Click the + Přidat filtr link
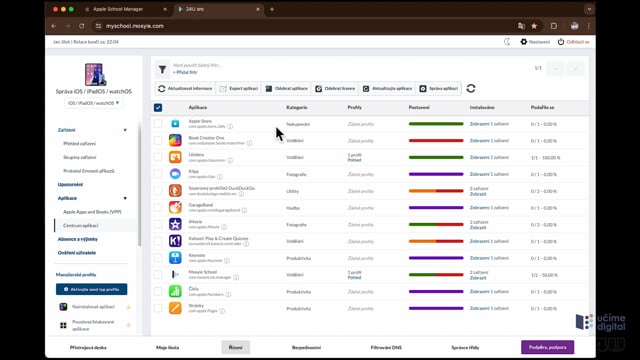640x360 pixels. (185, 72)
